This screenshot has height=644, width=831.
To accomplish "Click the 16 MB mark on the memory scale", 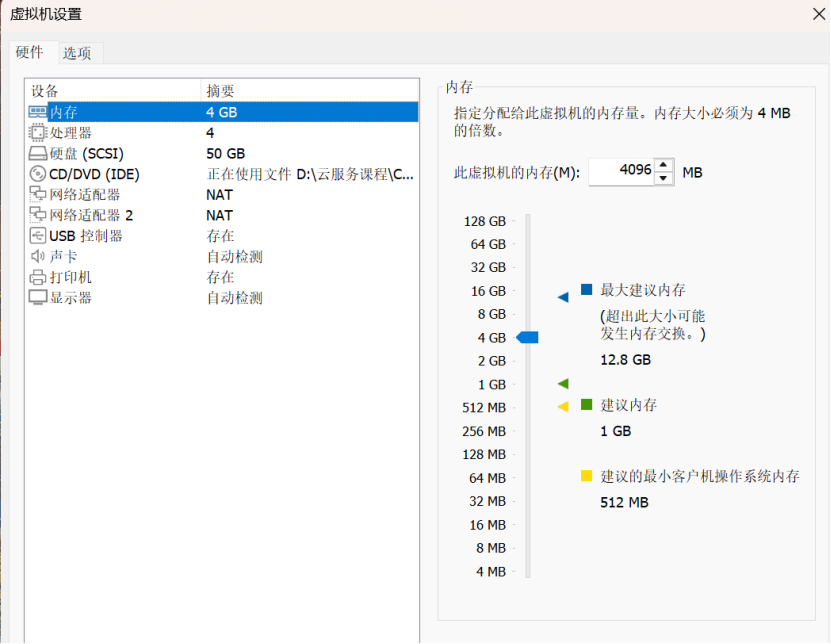I will tap(488, 525).
